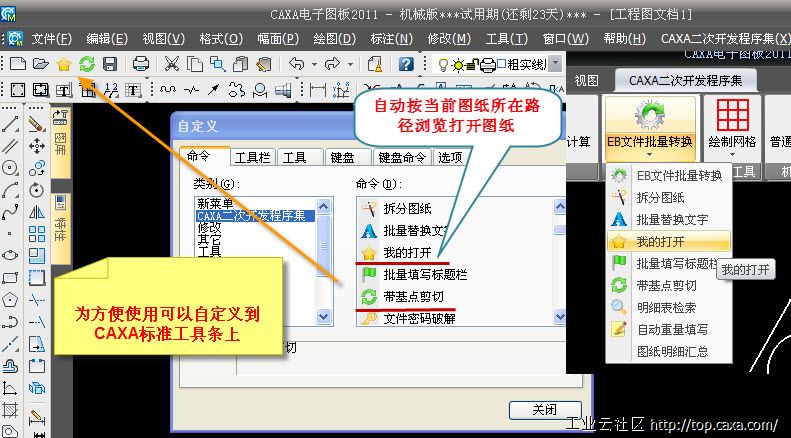Click the Open folder toolbar icon

click(40, 64)
